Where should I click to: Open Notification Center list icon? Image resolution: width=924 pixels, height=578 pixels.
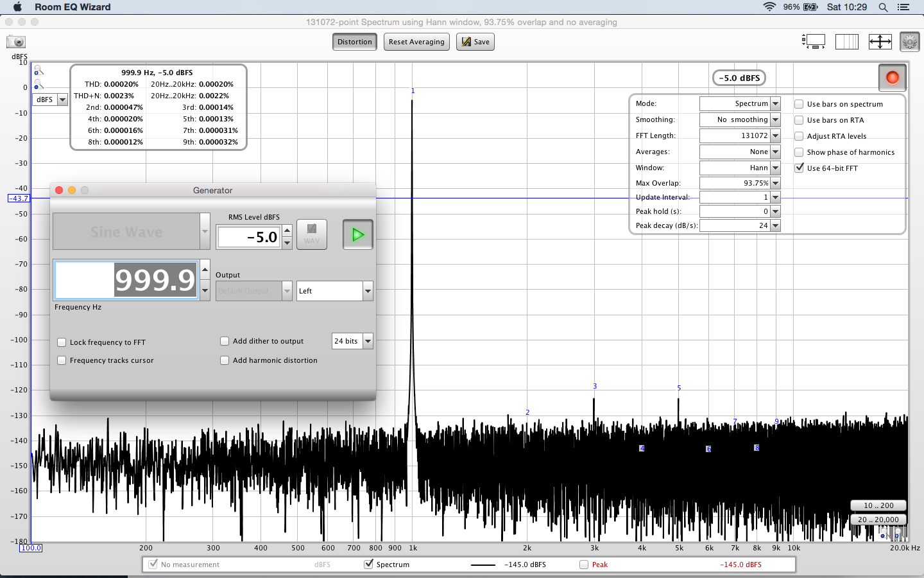[903, 7]
